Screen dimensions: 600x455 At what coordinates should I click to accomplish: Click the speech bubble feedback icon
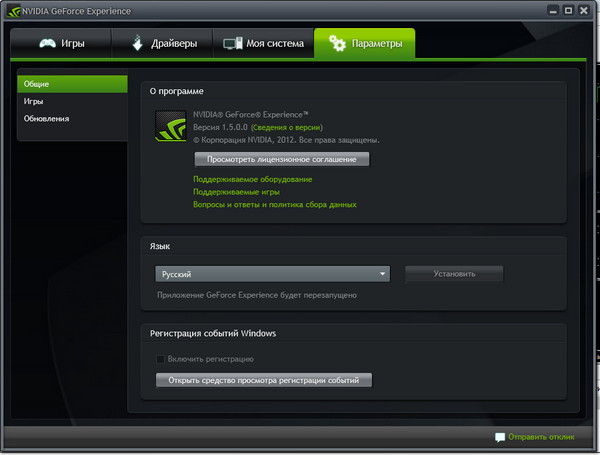click(500, 438)
